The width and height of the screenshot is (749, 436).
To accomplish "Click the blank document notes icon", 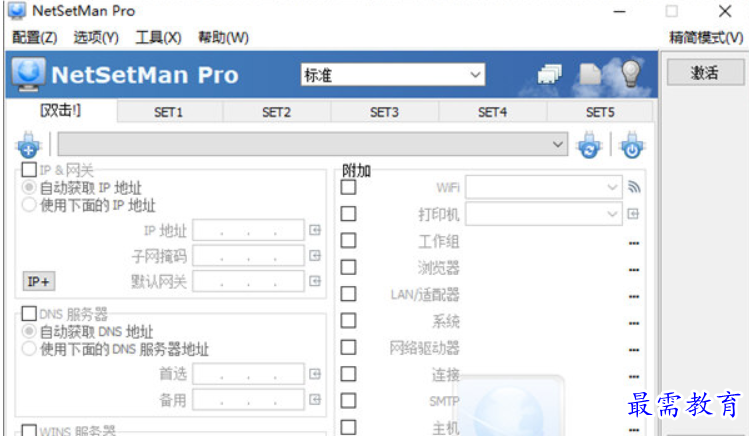I will (590, 74).
